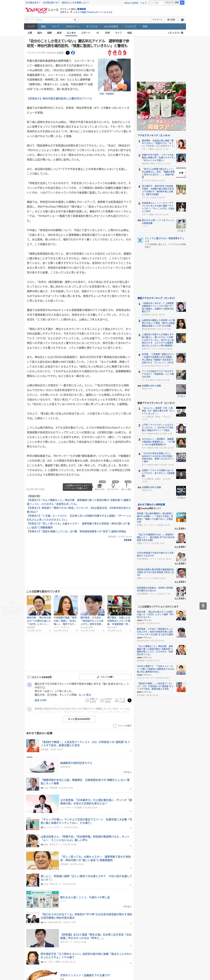
Task: Click the 女性自身 source link under update time
Action: pyautogui.click(x=127, y=540)
